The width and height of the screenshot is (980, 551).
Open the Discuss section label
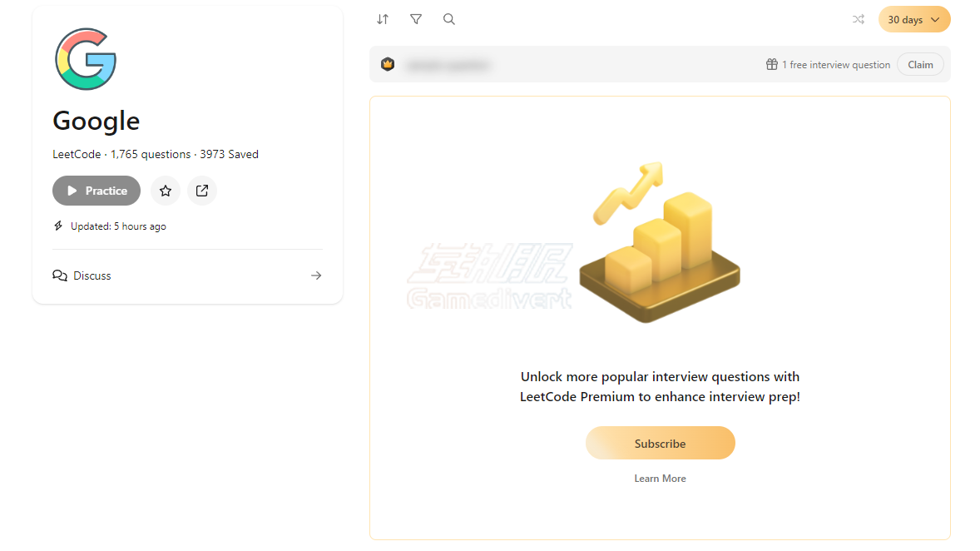92,275
